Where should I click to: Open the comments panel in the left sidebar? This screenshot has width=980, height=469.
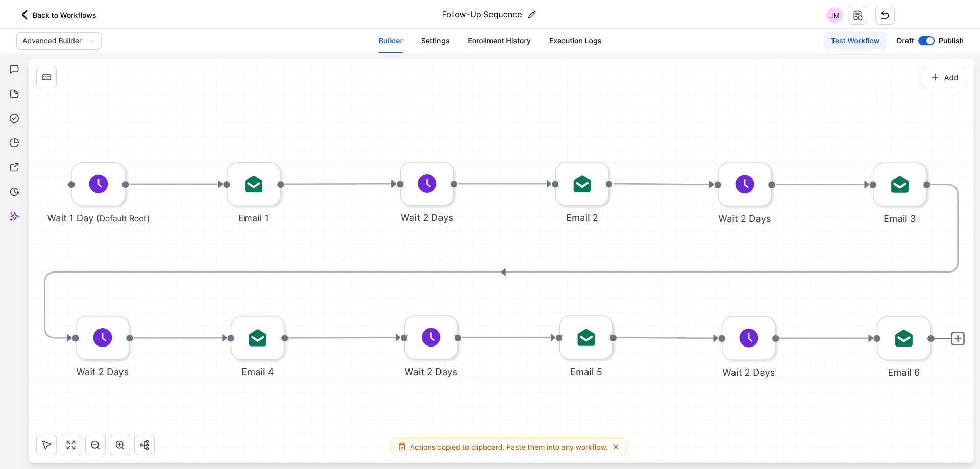(14, 69)
